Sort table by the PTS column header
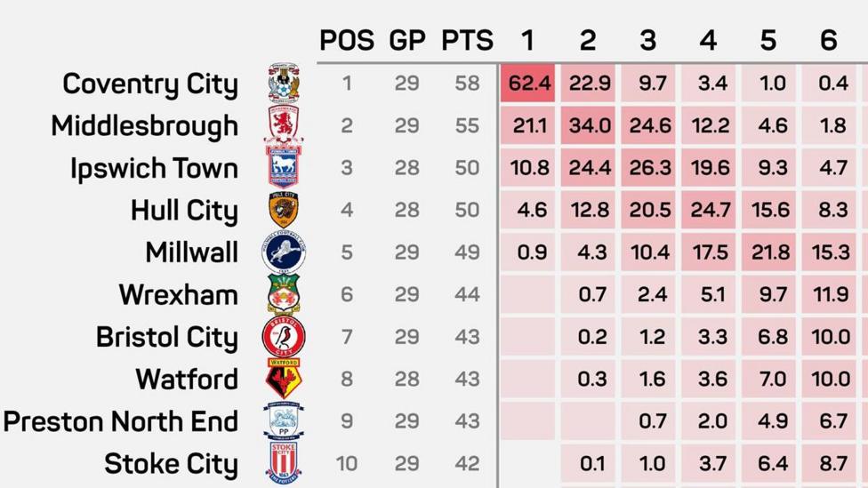 (x=467, y=41)
